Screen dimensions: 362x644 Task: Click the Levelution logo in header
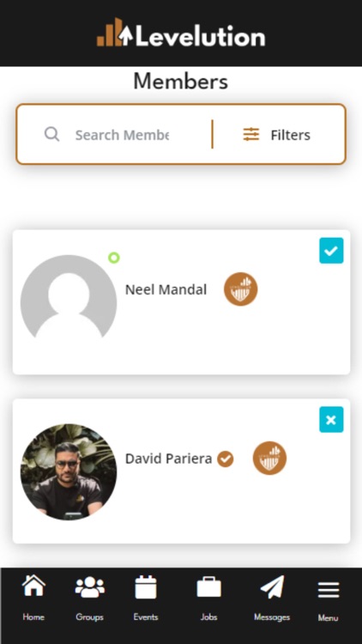[x=181, y=33]
